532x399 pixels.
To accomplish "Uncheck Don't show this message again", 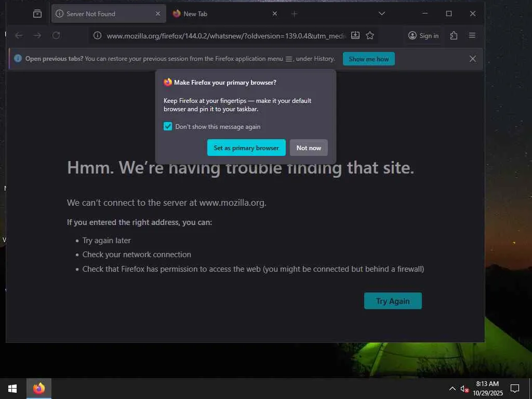I will pyautogui.click(x=168, y=127).
